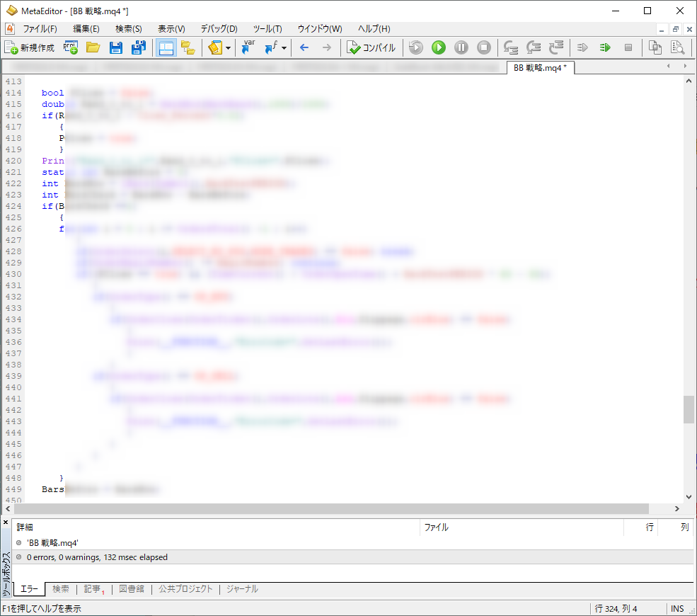The image size is (697, 616).
Task: Start debugging with the green play icon
Action: (x=439, y=47)
